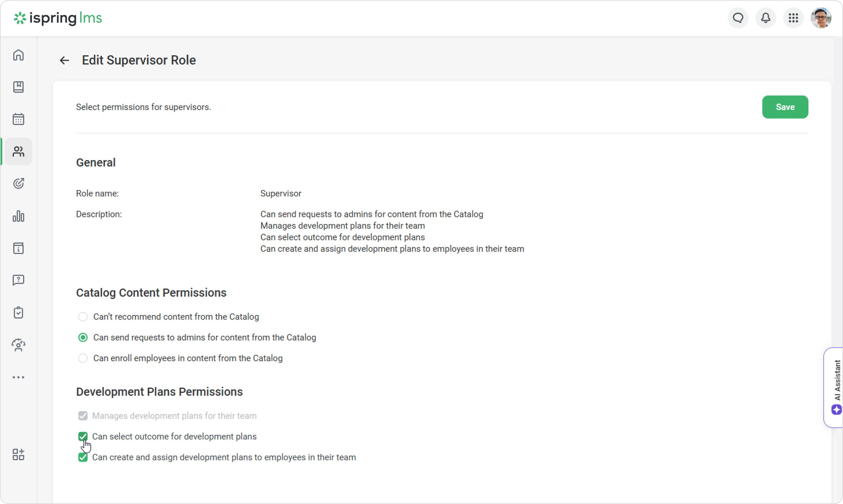Open the question bubble icon in sidebar
The height and width of the screenshot is (504, 843).
pyautogui.click(x=18, y=280)
